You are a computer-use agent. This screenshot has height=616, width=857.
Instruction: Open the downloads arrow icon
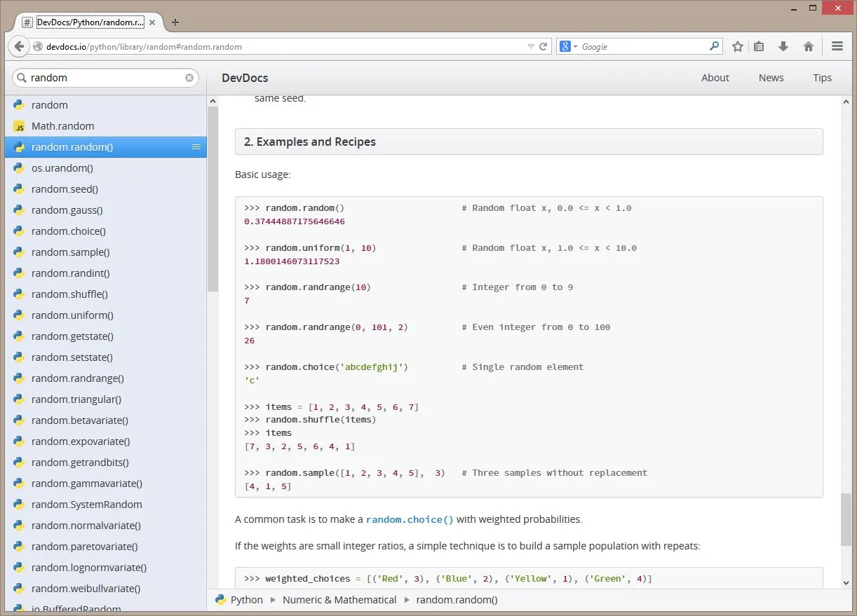(x=783, y=46)
